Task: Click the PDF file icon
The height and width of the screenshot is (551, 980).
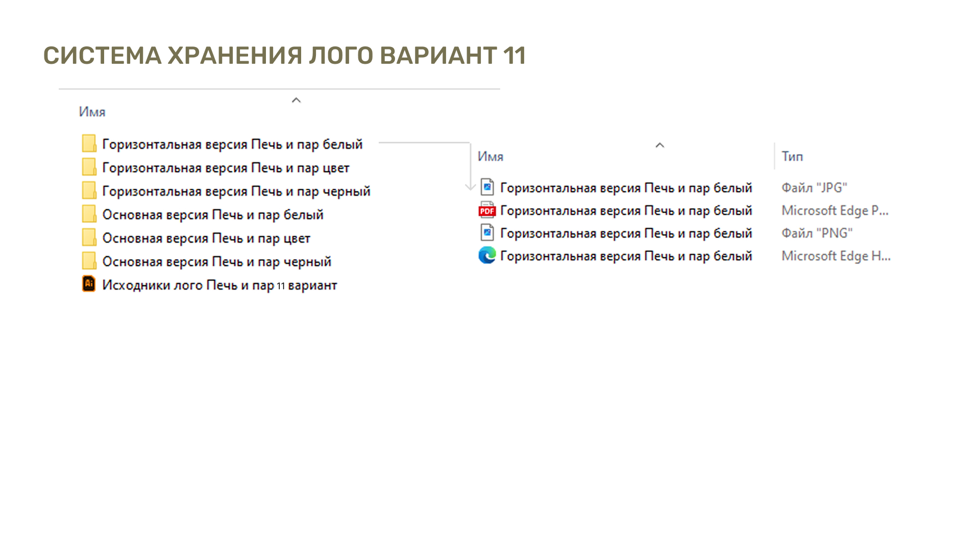Action: pos(487,210)
